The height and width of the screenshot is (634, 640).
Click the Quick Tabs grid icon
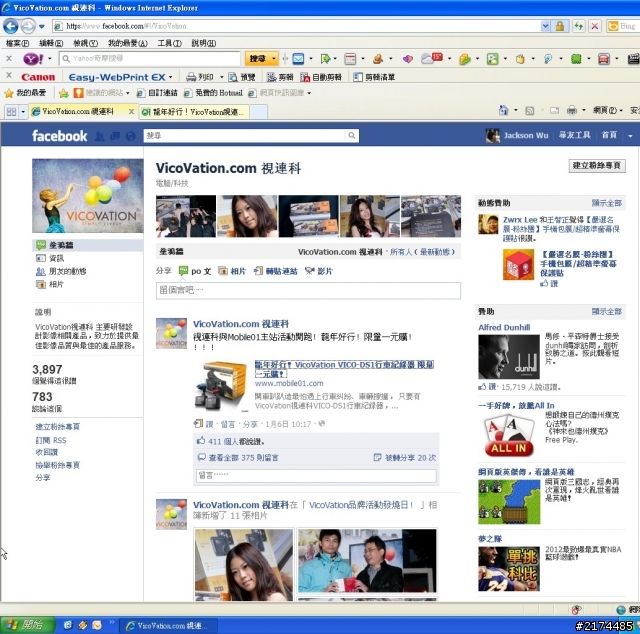[11, 111]
